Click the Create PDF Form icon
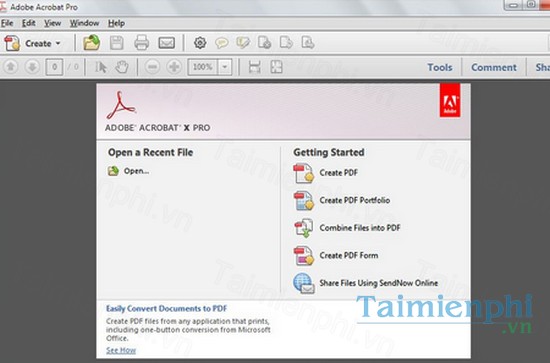Screen dimensions: 550x363 (x=303, y=256)
